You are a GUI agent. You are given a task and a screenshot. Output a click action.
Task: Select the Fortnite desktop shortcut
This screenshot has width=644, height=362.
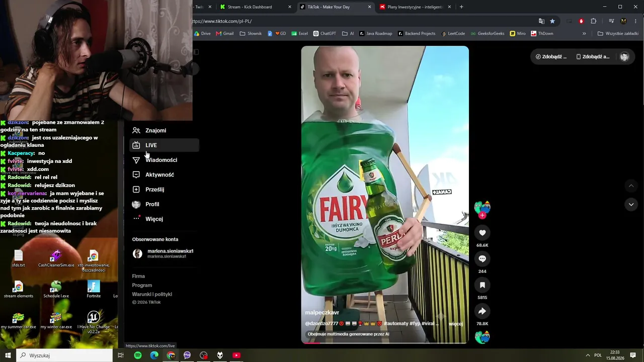tap(94, 290)
